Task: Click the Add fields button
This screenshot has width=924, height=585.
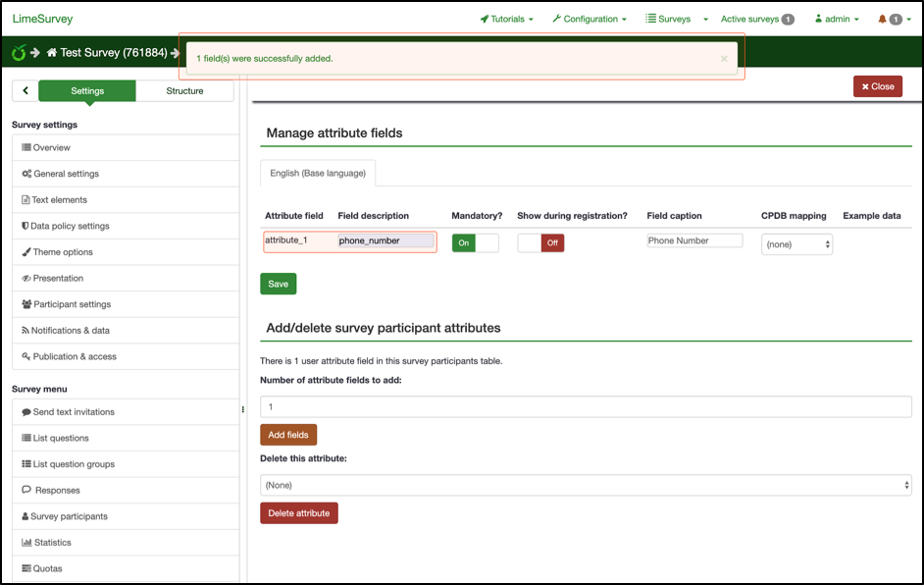Action: 288,435
